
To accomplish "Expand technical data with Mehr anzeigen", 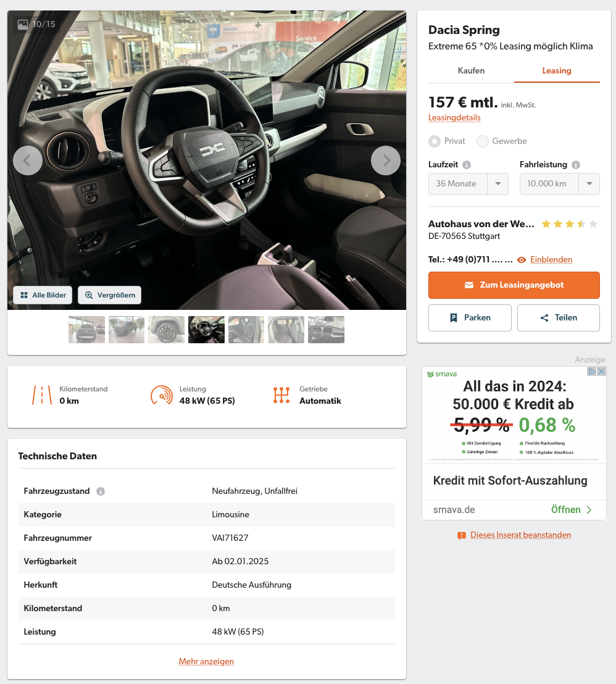I will coord(206,661).
